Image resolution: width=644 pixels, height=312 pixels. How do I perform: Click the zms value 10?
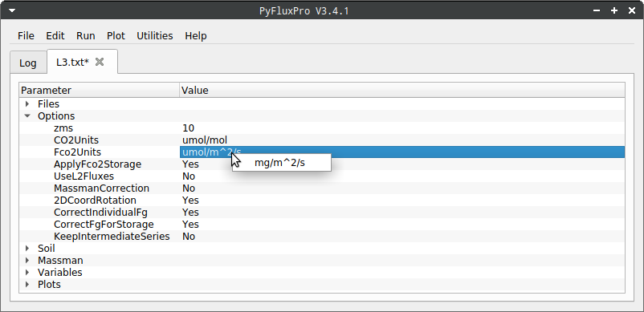[188, 128]
